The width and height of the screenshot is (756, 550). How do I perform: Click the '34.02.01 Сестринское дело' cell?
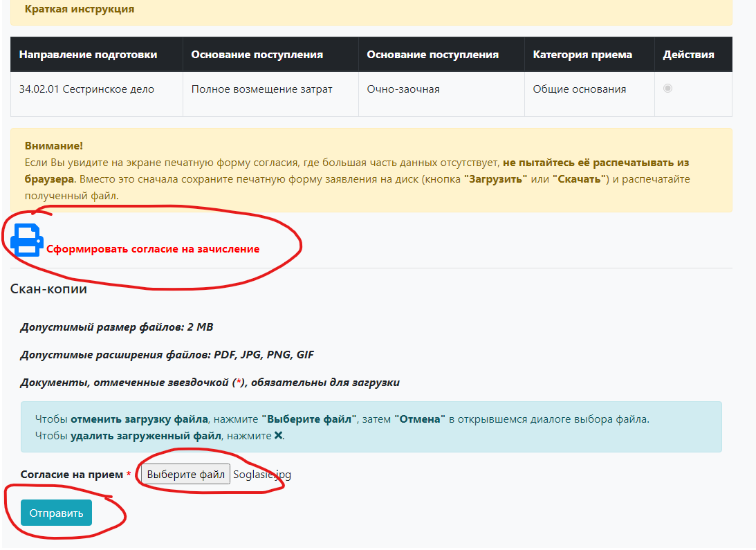click(87, 89)
